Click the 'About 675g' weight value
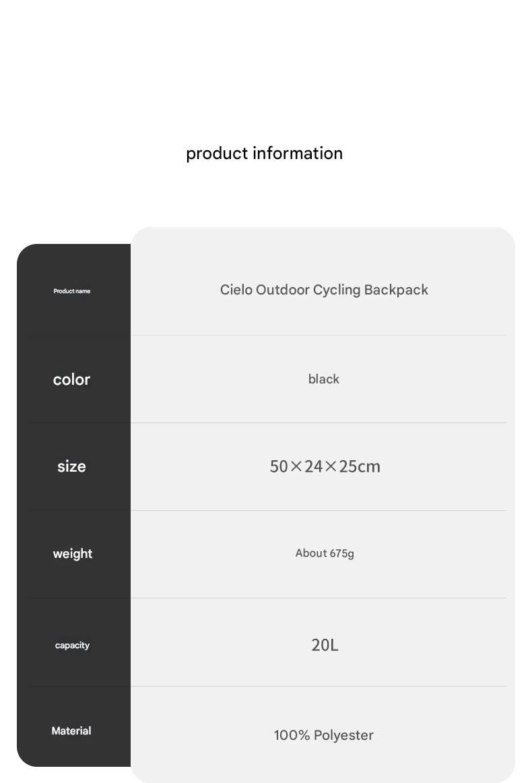 click(325, 553)
